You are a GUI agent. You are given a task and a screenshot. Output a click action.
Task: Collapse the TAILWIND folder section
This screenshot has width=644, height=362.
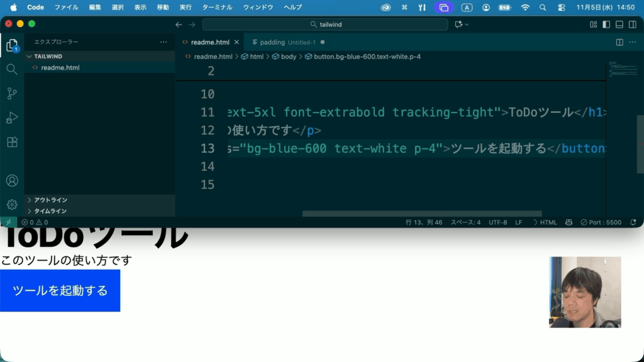click(48, 57)
